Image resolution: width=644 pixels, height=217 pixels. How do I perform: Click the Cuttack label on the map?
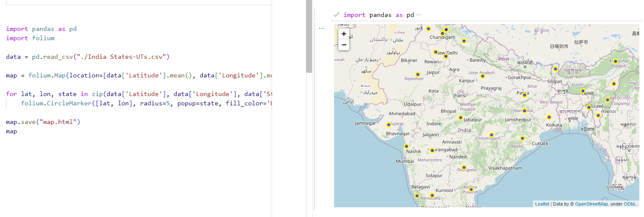[x=540, y=143]
